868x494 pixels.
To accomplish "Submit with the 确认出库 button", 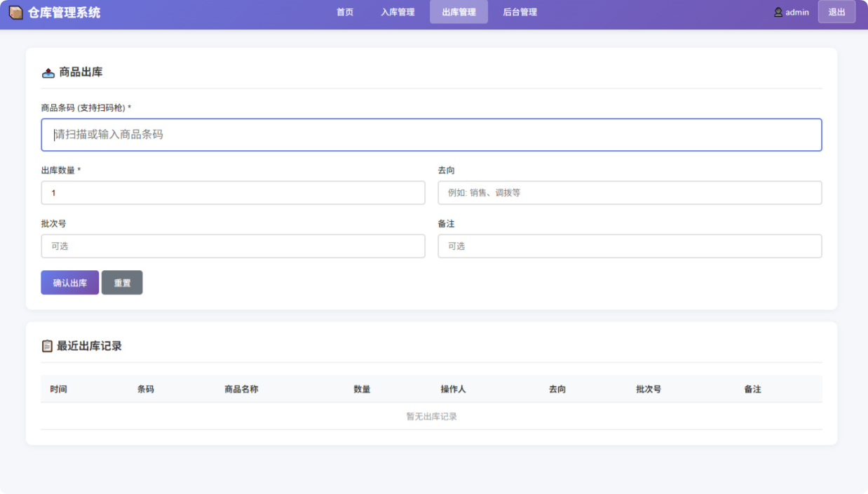I will pyautogui.click(x=70, y=283).
